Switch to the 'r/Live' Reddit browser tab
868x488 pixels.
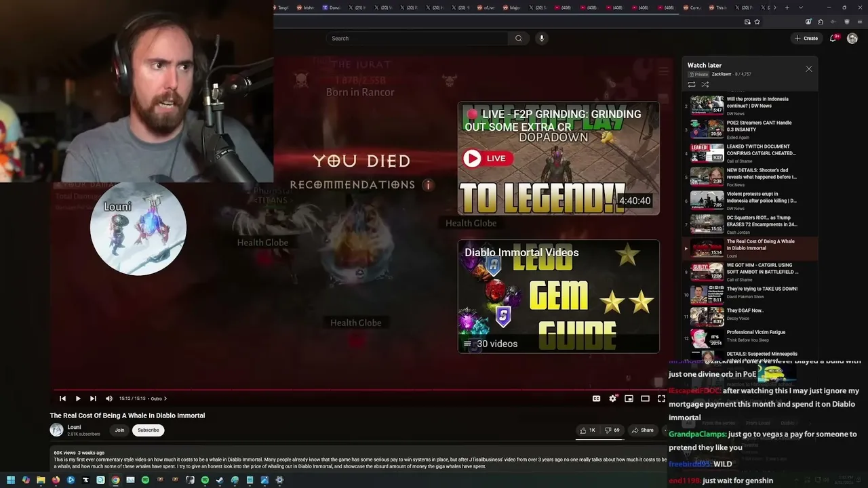(485, 7)
